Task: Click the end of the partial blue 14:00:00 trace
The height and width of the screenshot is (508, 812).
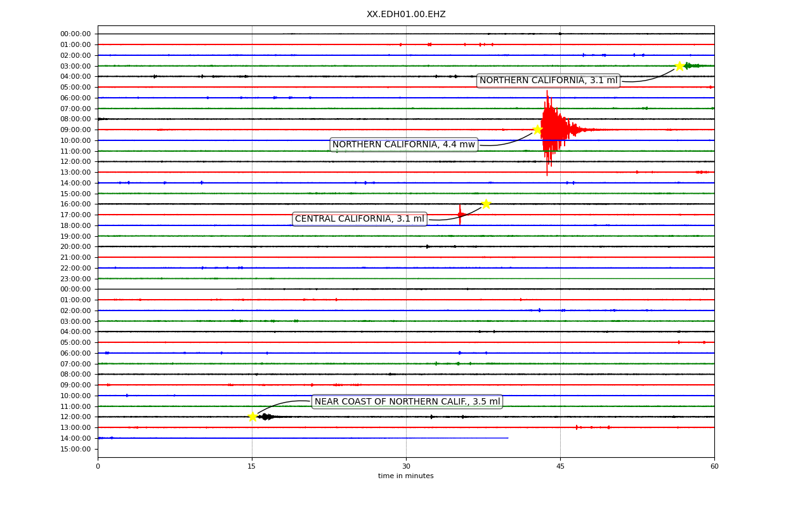Action: (x=507, y=438)
